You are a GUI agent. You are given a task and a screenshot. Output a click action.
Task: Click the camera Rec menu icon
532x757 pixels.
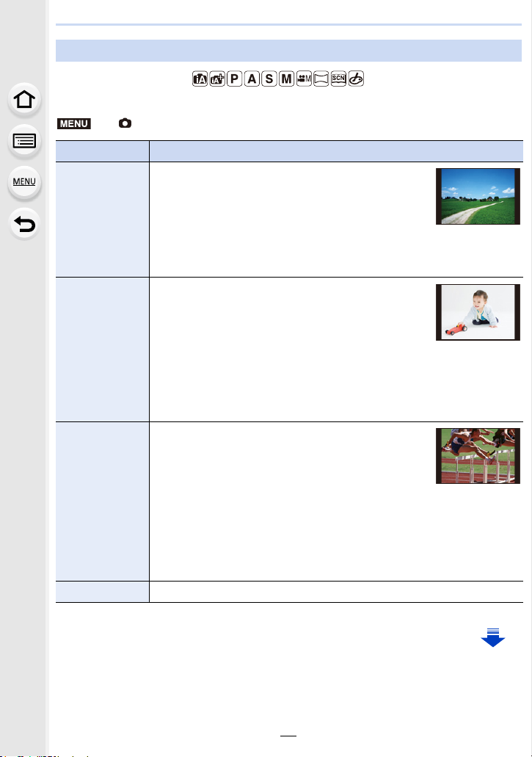pos(125,123)
